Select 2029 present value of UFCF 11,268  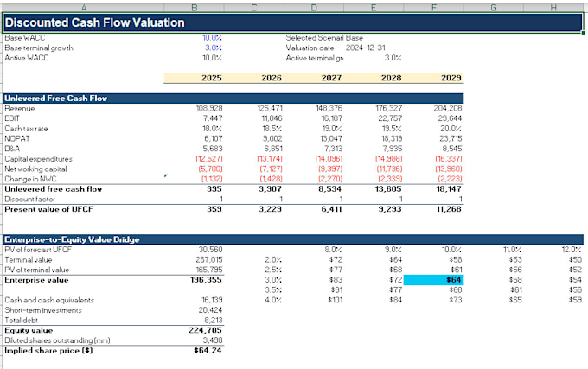click(x=449, y=209)
